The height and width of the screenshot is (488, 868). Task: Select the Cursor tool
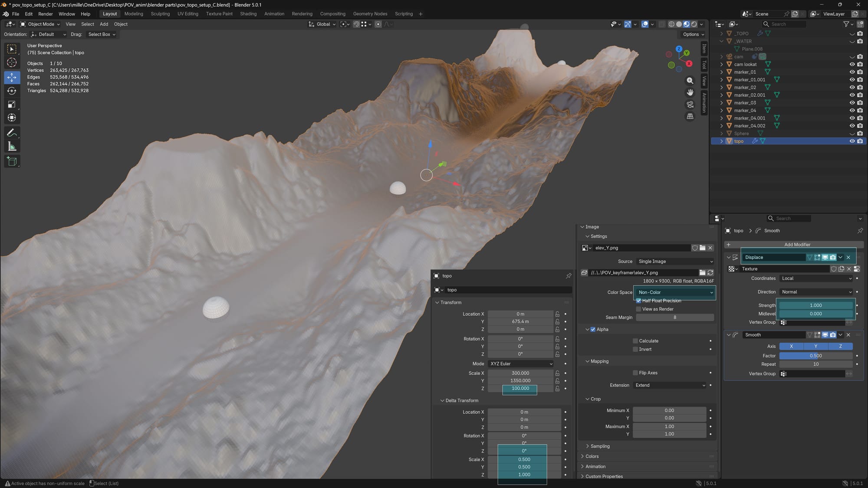click(12, 62)
